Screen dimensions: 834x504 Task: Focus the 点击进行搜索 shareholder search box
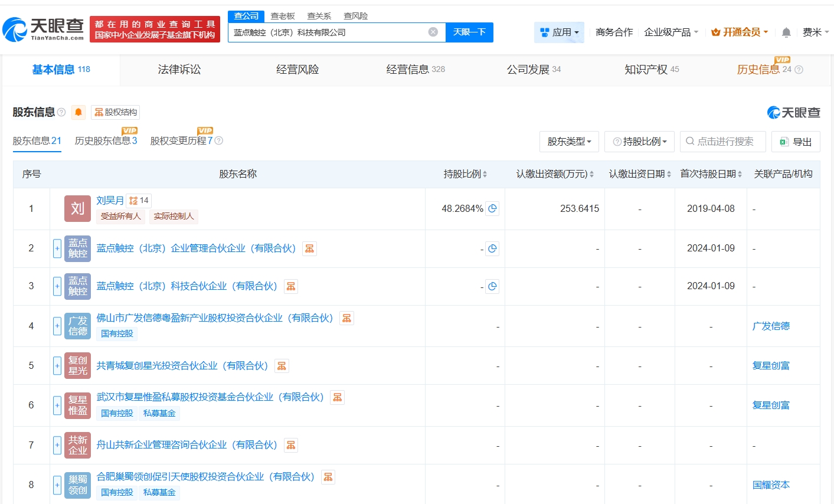[x=723, y=142]
